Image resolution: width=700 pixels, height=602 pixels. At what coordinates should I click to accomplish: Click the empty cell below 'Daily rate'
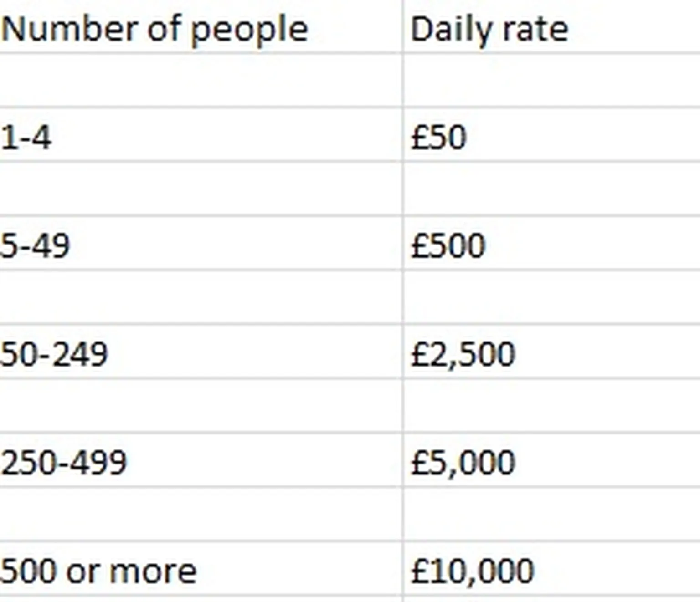[551, 81]
